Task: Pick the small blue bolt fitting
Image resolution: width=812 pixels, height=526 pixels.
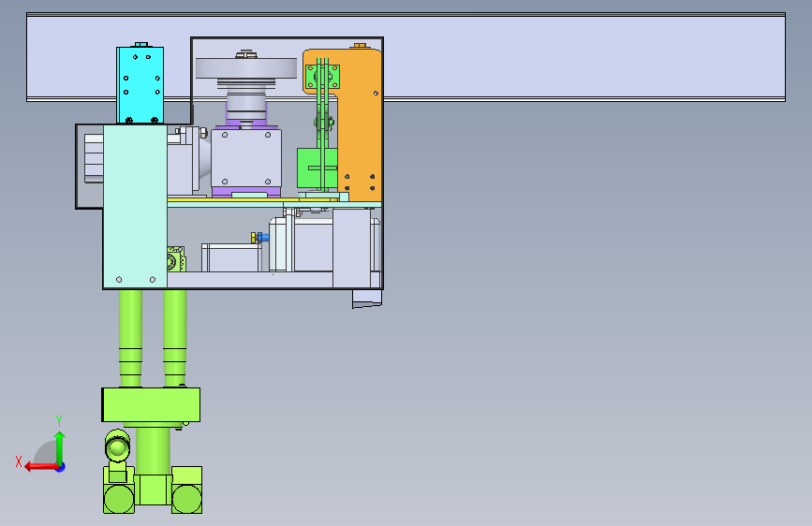Action: pos(263,238)
